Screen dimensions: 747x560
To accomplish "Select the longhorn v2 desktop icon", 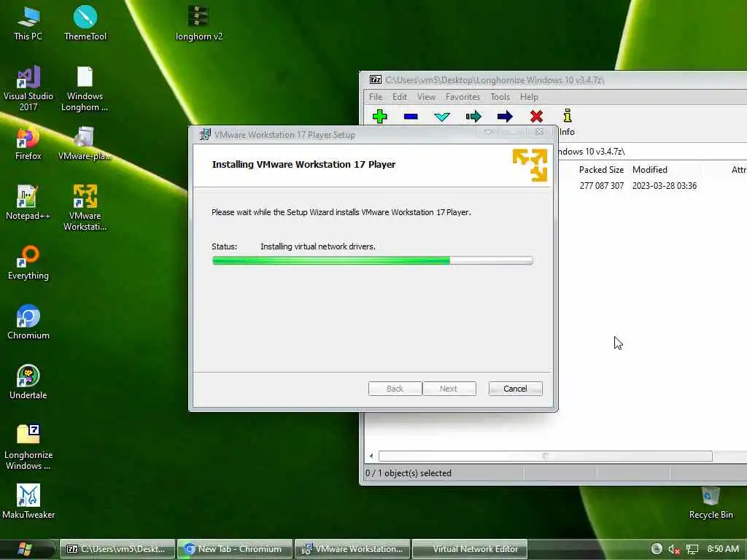I will coord(198,23).
